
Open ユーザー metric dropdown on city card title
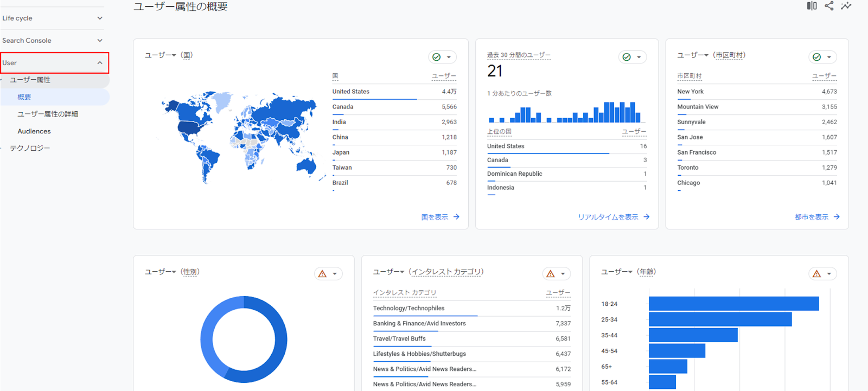[693, 55]
